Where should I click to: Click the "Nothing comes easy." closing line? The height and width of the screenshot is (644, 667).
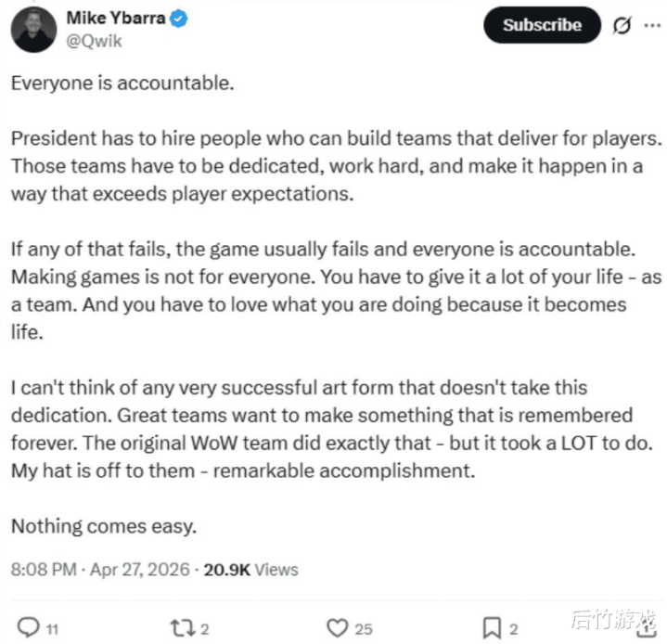104,526
